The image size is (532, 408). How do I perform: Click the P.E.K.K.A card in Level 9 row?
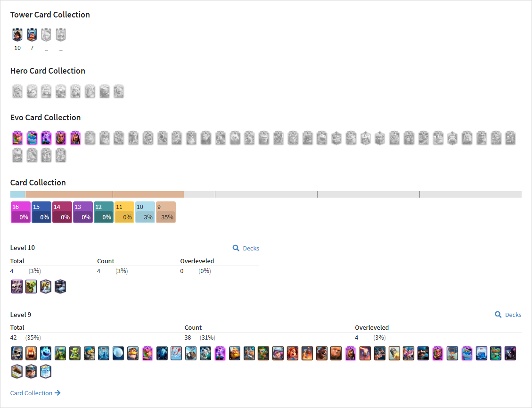click(x=510, y=353)
